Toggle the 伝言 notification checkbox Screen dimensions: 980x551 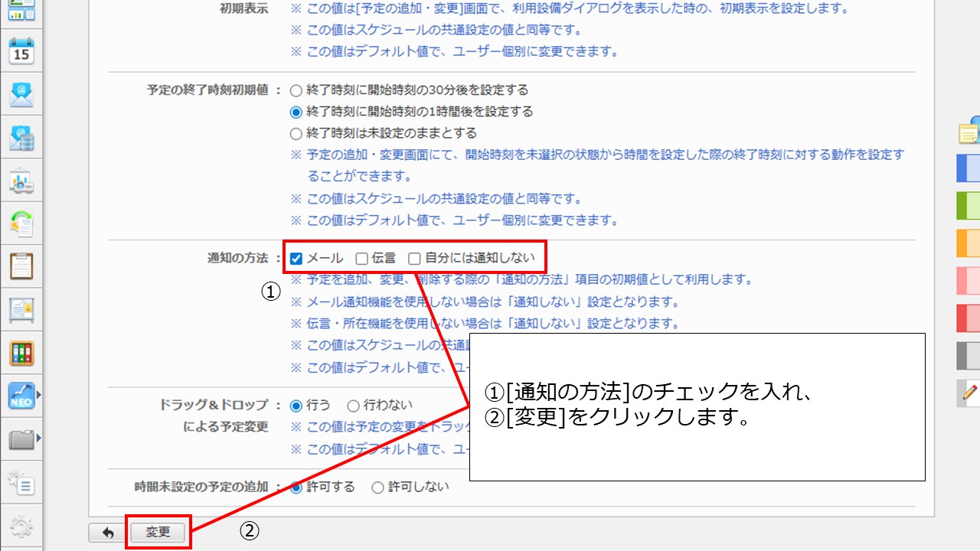pos(362,259)
